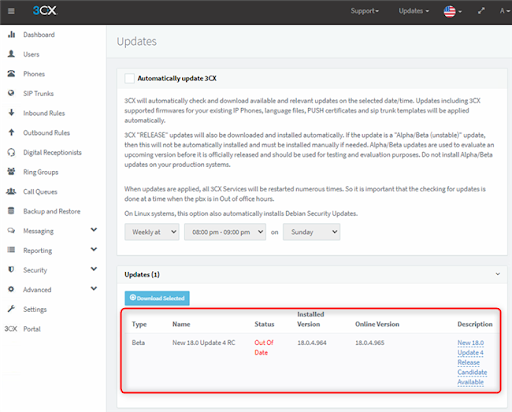The image size is (512, 412).
Task: Open the New 18.0 Update 4 Release Candidate link
Action: coord(472,362)
